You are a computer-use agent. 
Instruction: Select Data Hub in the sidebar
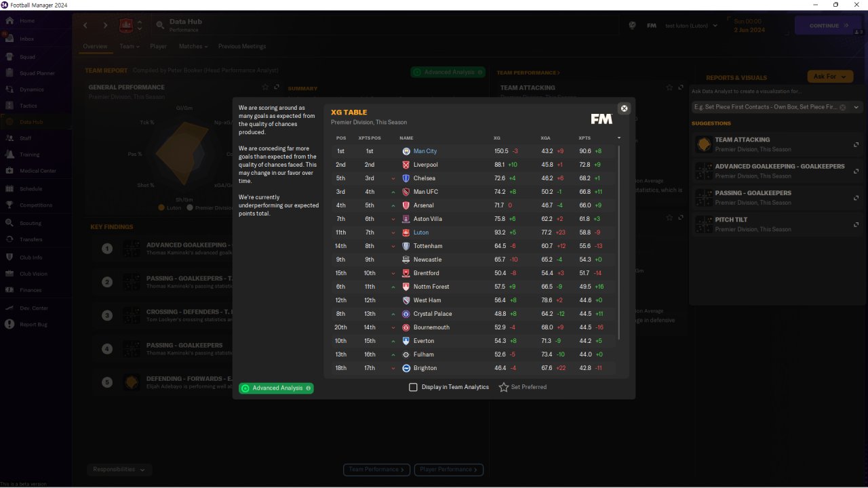[x=31, y=122]
